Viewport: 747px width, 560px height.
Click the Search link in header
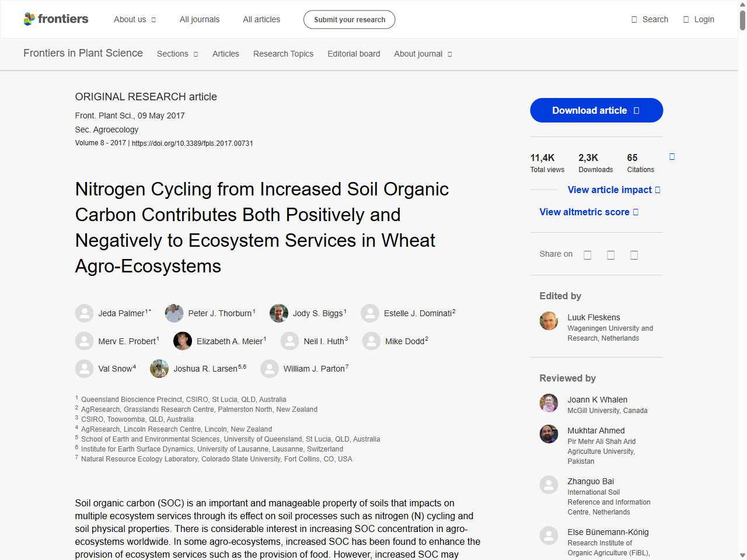pyautogui.click(x=650, y=19)
